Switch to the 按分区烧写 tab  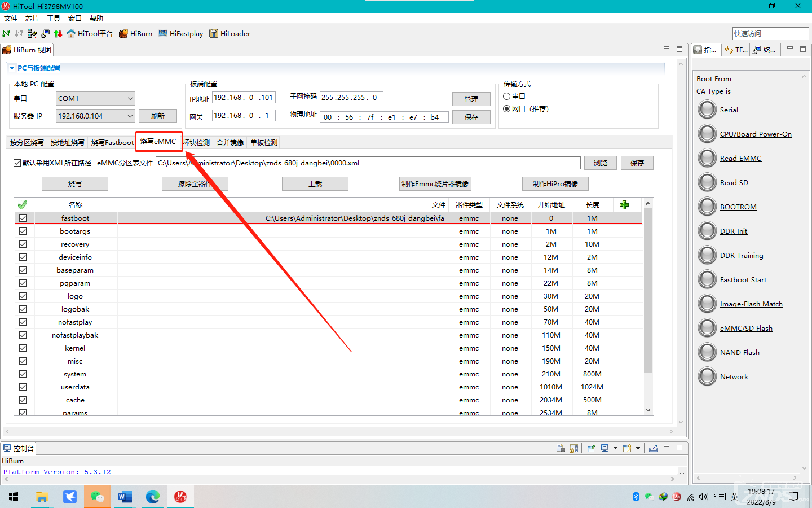(x=27, y=142)
